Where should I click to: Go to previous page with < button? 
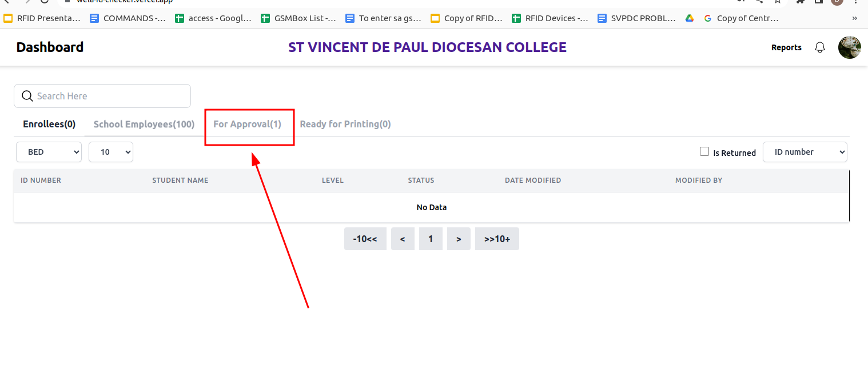click(x=403, y=239)
